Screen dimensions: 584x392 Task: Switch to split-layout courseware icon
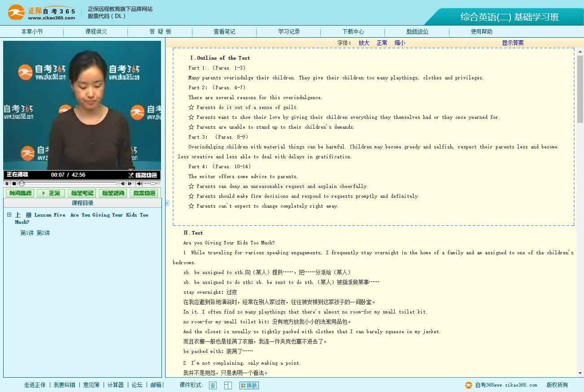pyautogui.click(x=228, y=385)
